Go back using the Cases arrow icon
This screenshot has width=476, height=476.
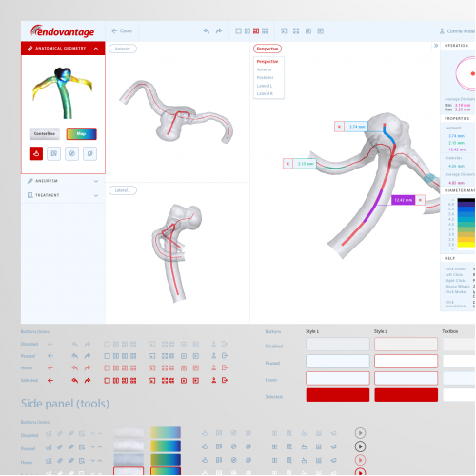pos(114,30)
